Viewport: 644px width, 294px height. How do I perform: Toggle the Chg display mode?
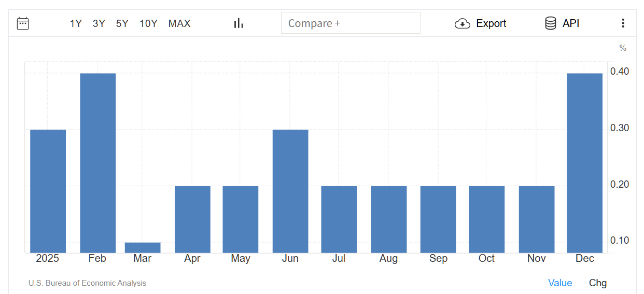coord(597,283)
